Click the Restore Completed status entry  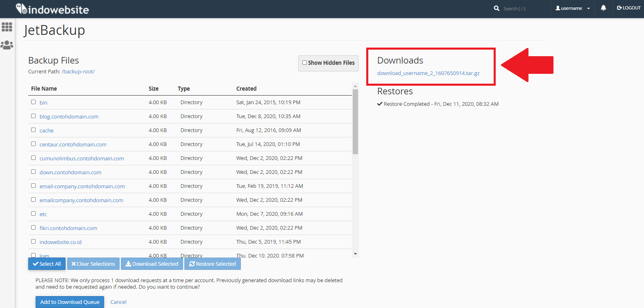coord(438,104)
